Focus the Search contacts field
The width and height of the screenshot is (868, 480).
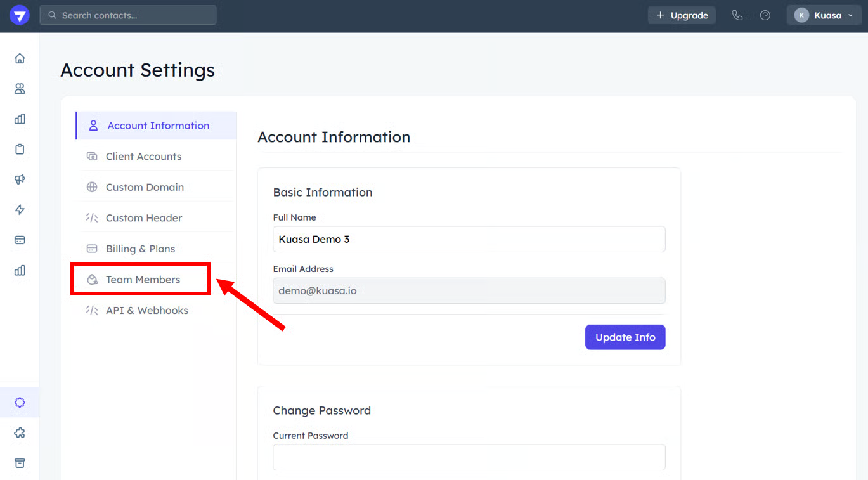coord(128,15)
